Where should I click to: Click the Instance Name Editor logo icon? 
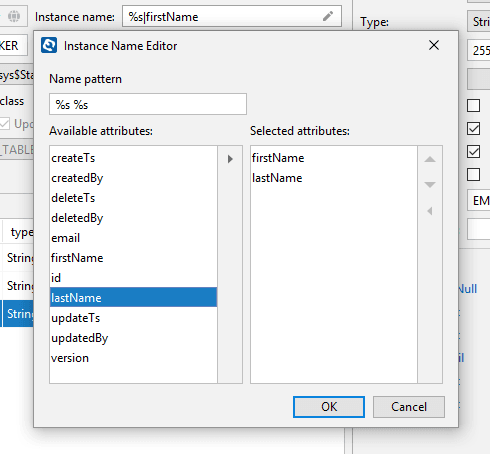tap(49, 45)
